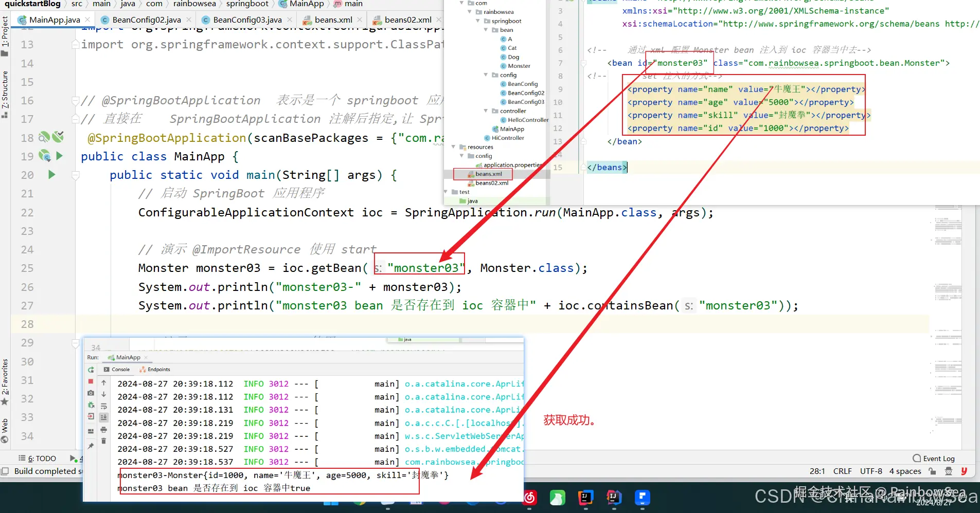The image size is (980, 513).
Task: Collapse the controller package in project tree
Action: click(x=486, y=111)
